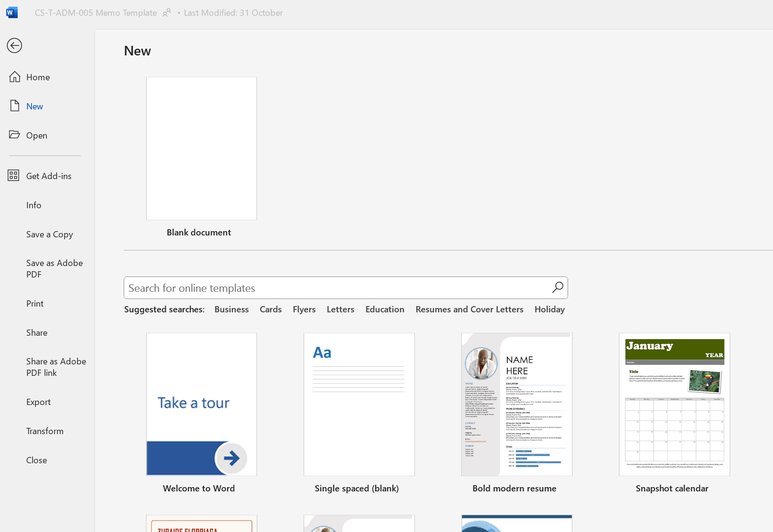Search suggested category Flyers

pos(304,309)
